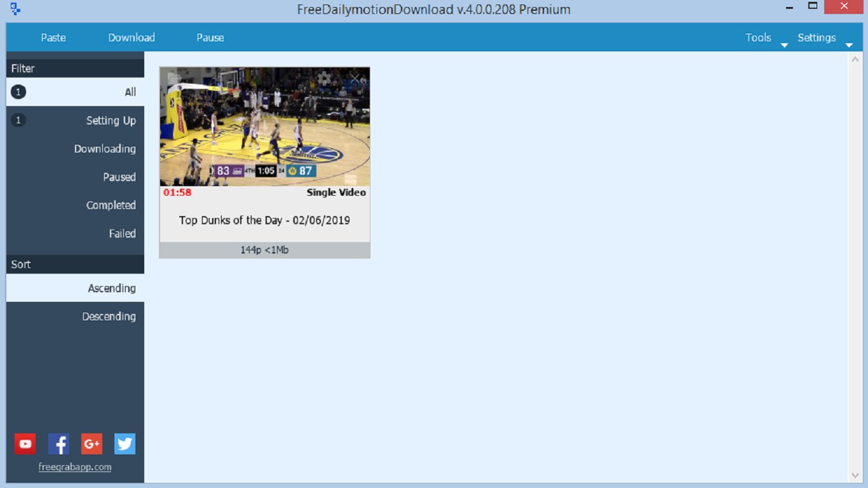Click the scrollbar up arrow
868x488 pixels.
(855, 59)
